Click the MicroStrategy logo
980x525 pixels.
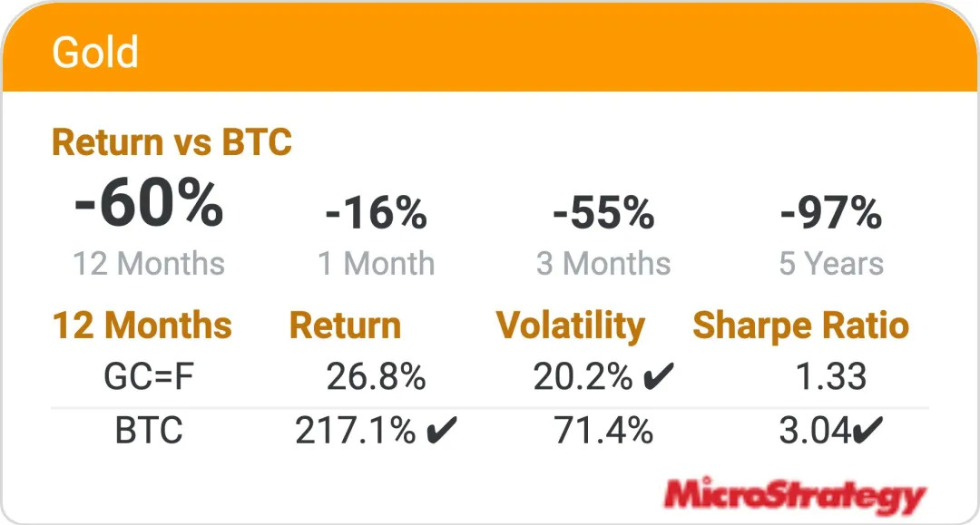coord(794,496)
